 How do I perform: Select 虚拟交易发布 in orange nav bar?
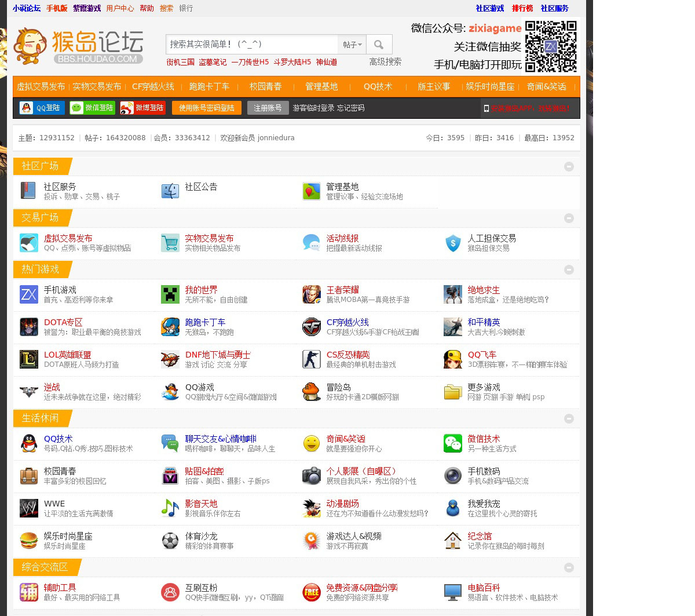[41, 86]
